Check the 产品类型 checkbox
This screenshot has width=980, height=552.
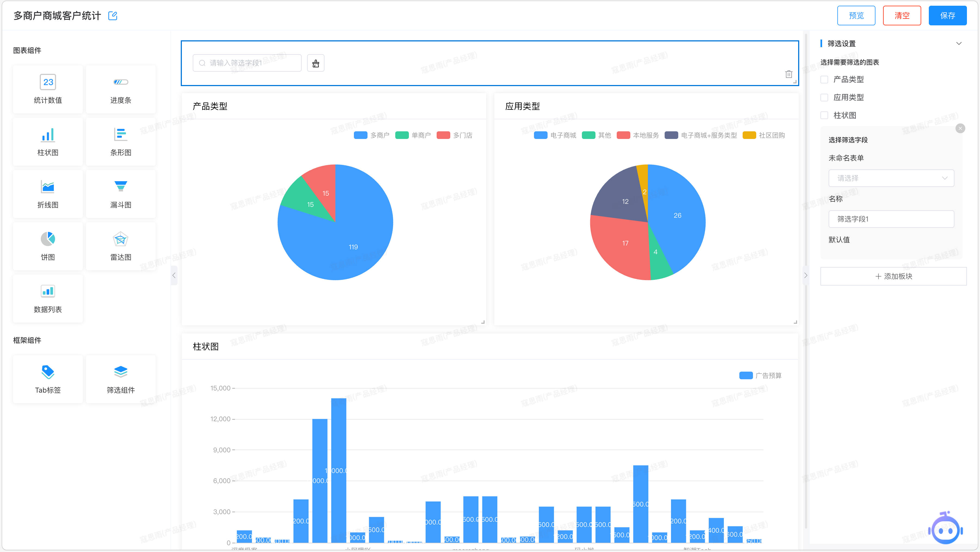click(x=824, y=80)
